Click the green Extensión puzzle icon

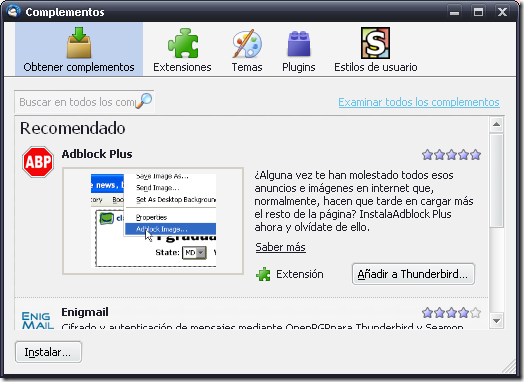(x=263, y=274)
